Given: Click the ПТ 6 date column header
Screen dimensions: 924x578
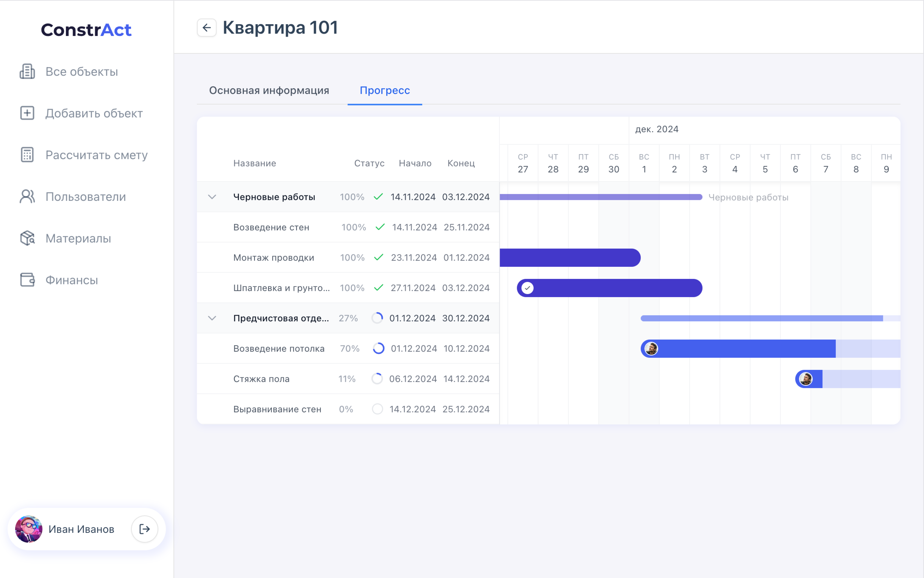Looking at the screenshot, I should point(795,163).
